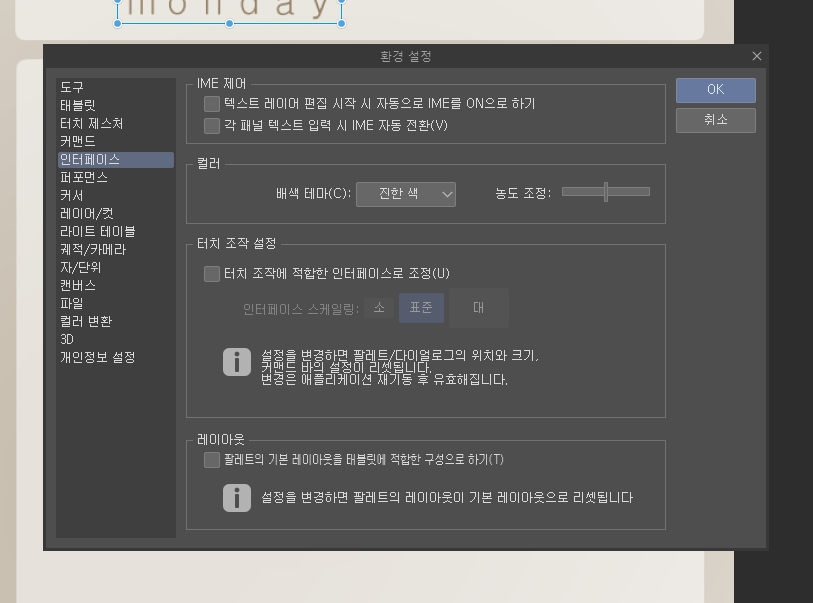Open the 궤적/카메라 category
Viewport: 813px width, 603px height.
[115, 249]
